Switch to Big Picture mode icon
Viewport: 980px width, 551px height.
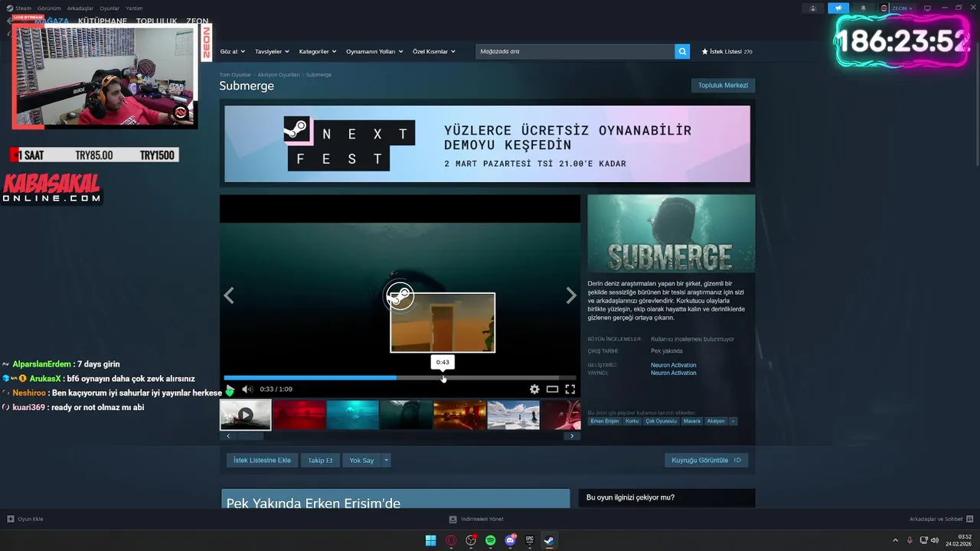tap(927, 8)
